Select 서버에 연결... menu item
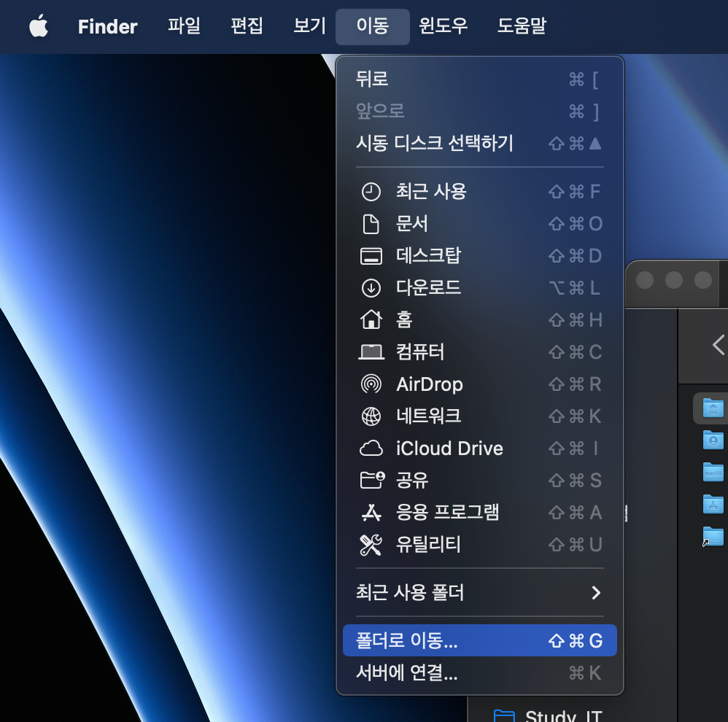Image resolution: width=728 pixels, height=722 pixels. (x=479, y=673)
